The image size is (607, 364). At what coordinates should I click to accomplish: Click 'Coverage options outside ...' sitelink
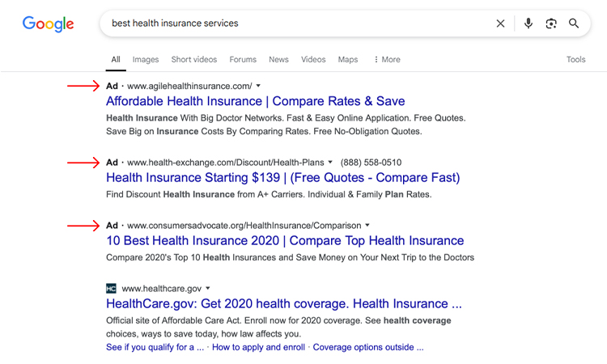pos(368,347)
